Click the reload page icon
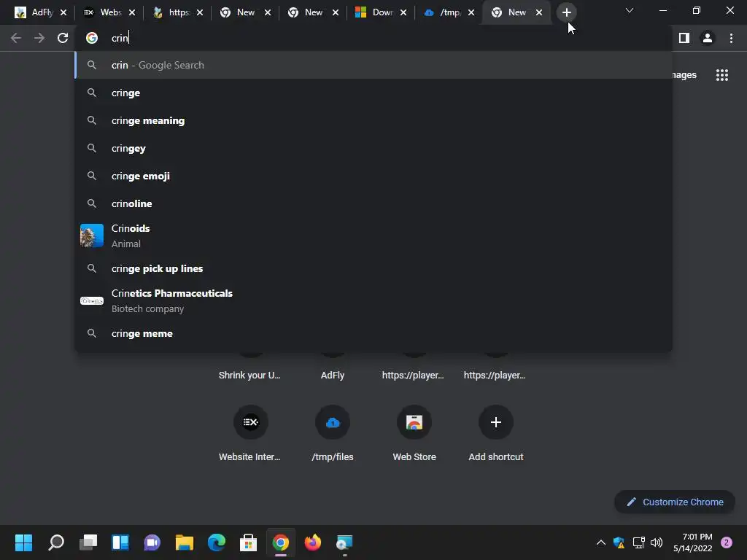The image size is (747, 560). point(63,38)
